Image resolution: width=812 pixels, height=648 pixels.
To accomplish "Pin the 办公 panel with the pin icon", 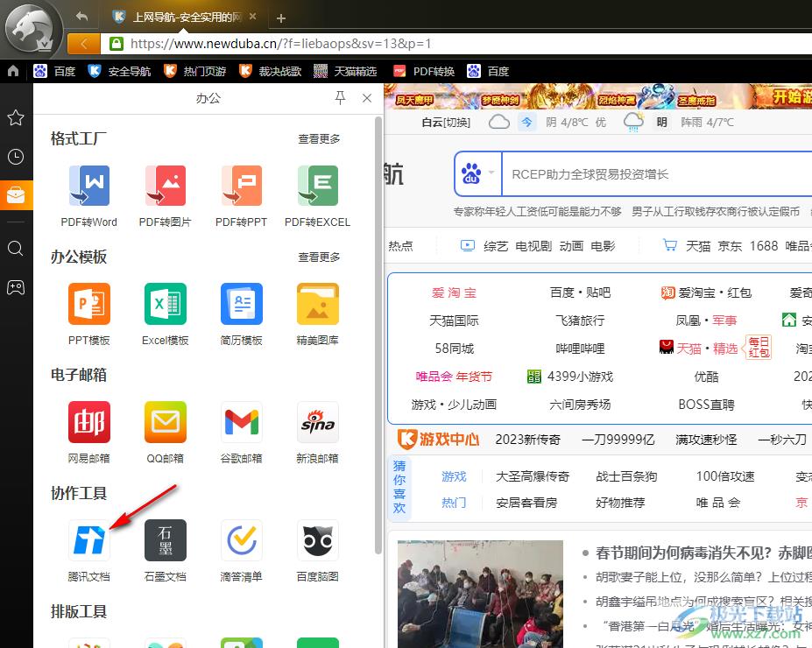I will click(340, 98).
